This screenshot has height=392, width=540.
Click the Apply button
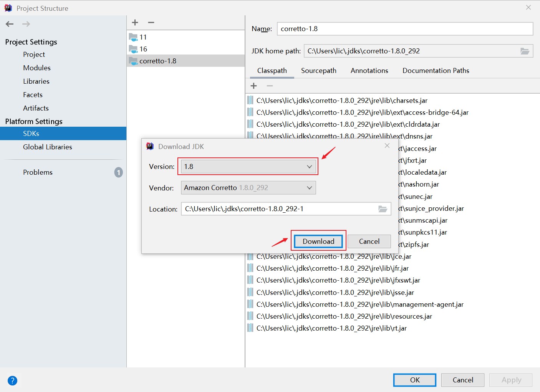point(511,380)
